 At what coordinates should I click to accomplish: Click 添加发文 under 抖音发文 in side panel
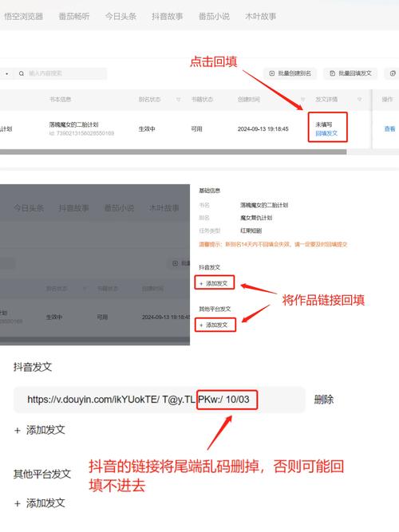click(215, 283)
